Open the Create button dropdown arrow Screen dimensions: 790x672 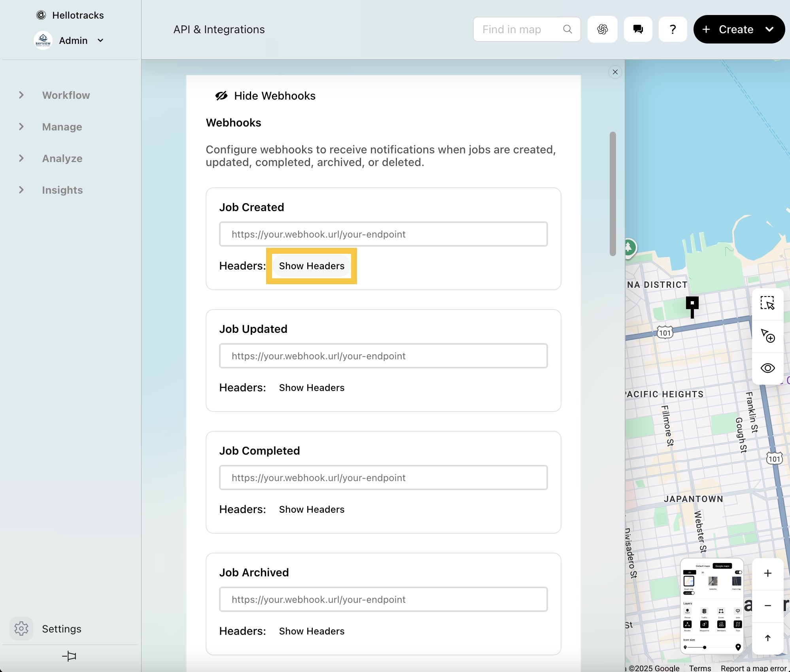pyautogui.click(x=769, y=29)
